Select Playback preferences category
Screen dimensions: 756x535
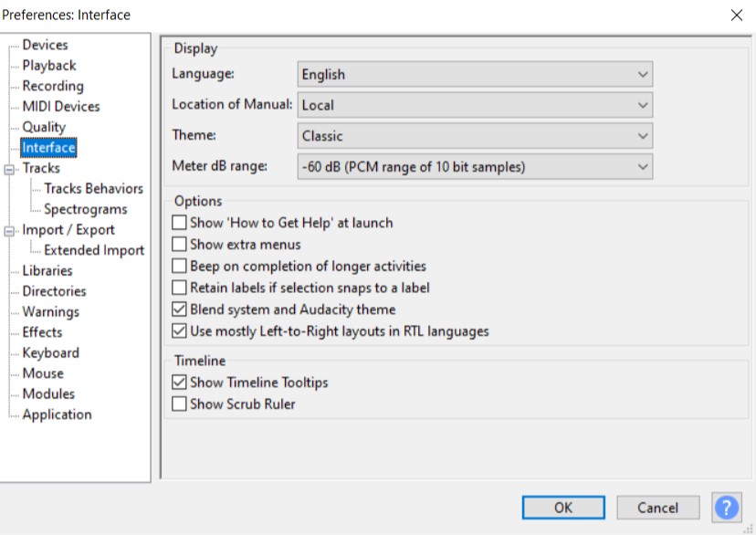tap(49, 66)
